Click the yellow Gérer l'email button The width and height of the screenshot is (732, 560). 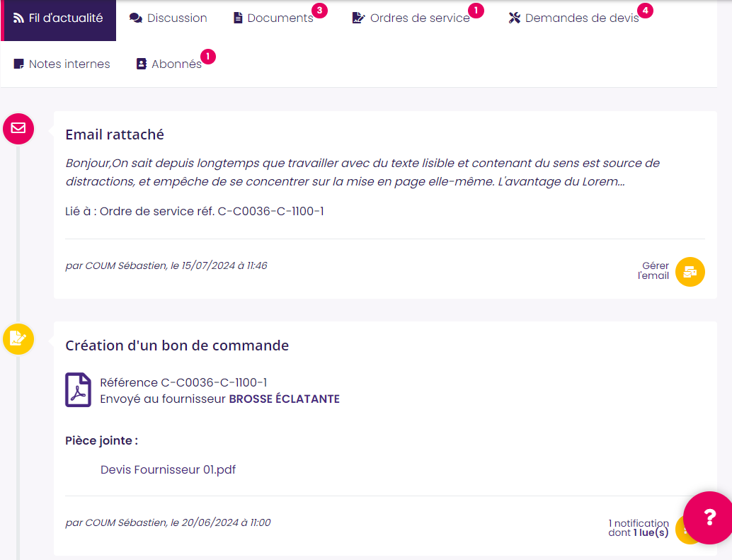690,272
